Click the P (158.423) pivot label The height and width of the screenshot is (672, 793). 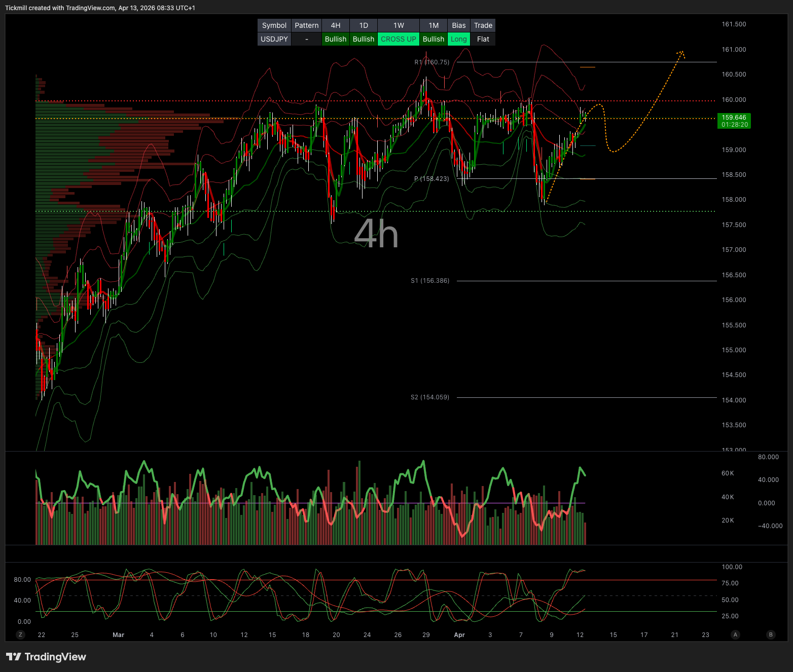(x=431, y=179)
